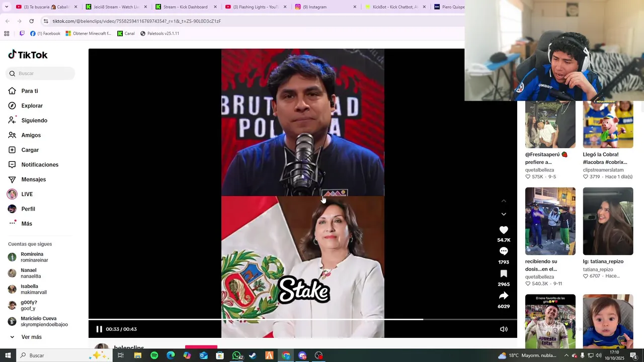Open the Canal Kick bookmark
The height and width of the screenshot is (362, 644).
tap(126, 34)
